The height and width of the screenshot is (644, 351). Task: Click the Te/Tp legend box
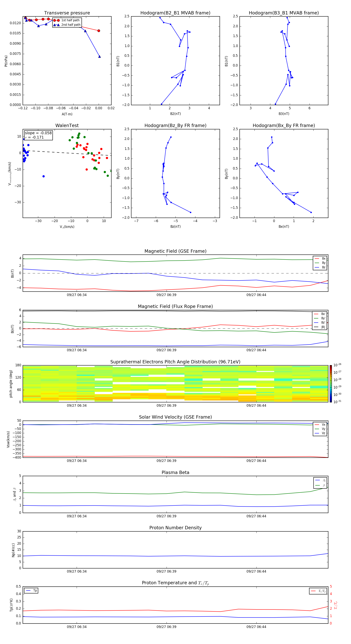(318, 591)
